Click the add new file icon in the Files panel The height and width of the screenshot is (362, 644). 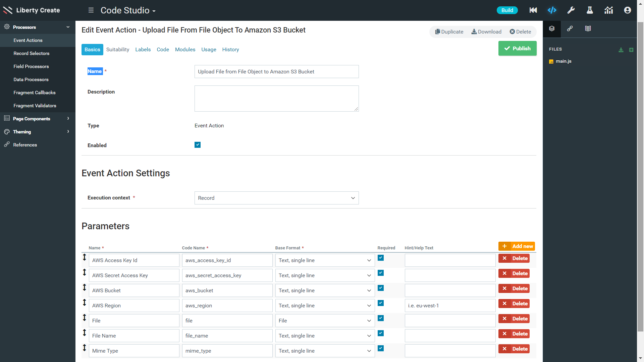631,50
